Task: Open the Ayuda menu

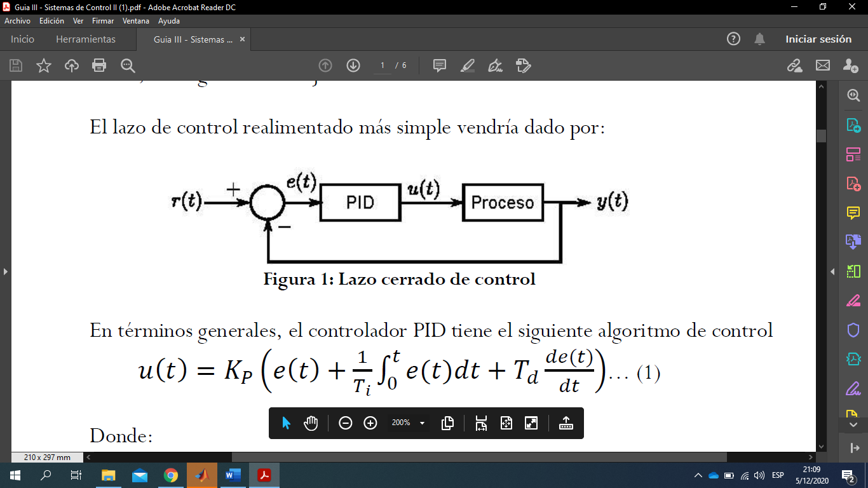Action: [169, 20]
